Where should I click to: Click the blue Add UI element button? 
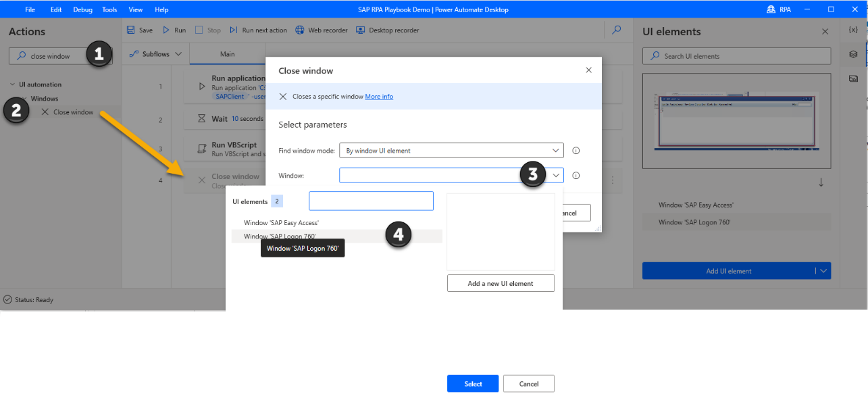(x=729, y=271)
